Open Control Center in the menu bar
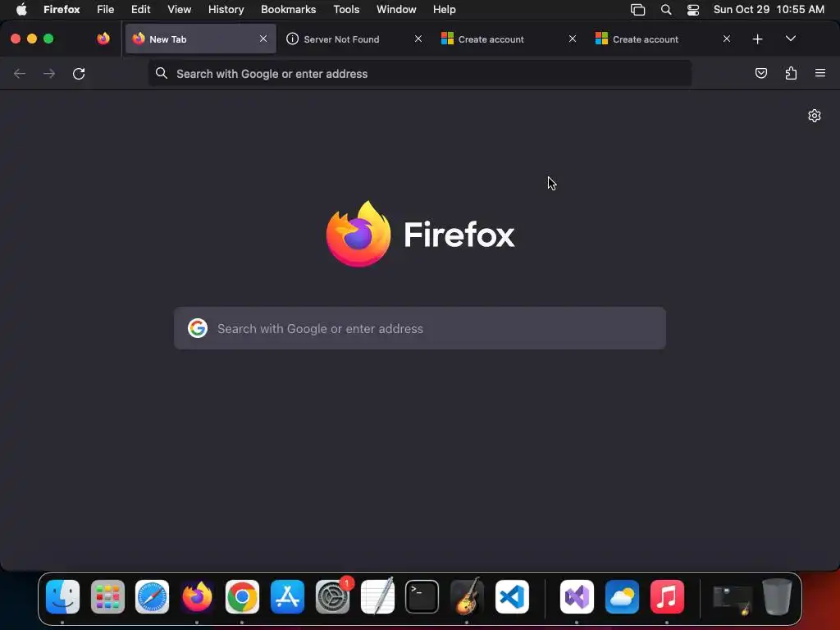 coord(693,10)
